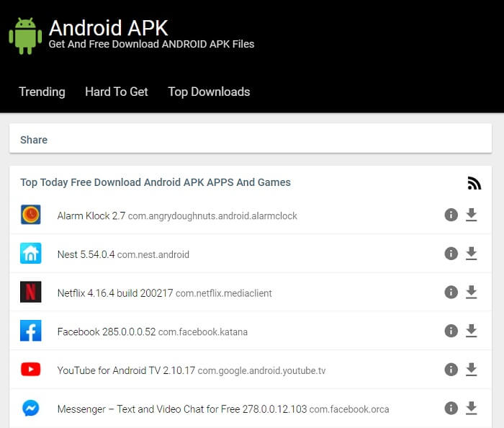504x428 pixels.
Task: Download Nest 5.54.0.4 APK
Action: coord(471,254)
